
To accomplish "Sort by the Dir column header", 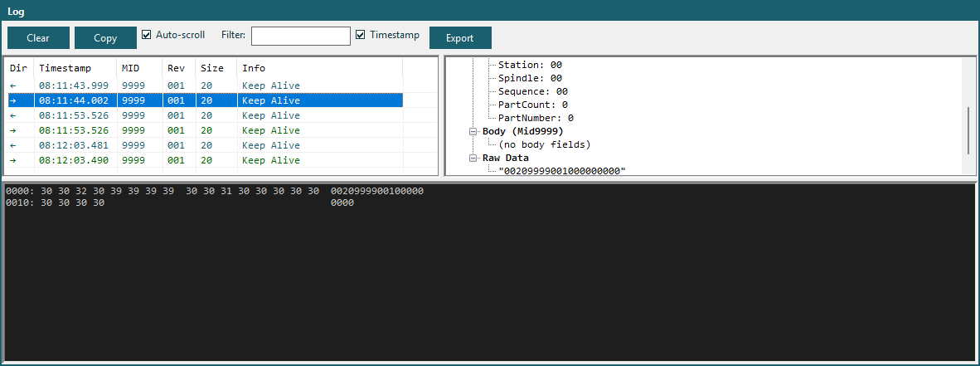I will [x=20, y=68].
